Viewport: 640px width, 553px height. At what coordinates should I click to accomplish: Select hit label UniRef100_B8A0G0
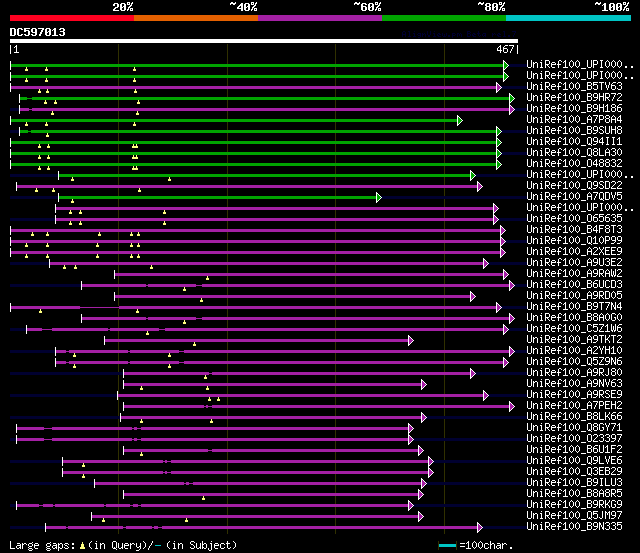tap(574, 318)
